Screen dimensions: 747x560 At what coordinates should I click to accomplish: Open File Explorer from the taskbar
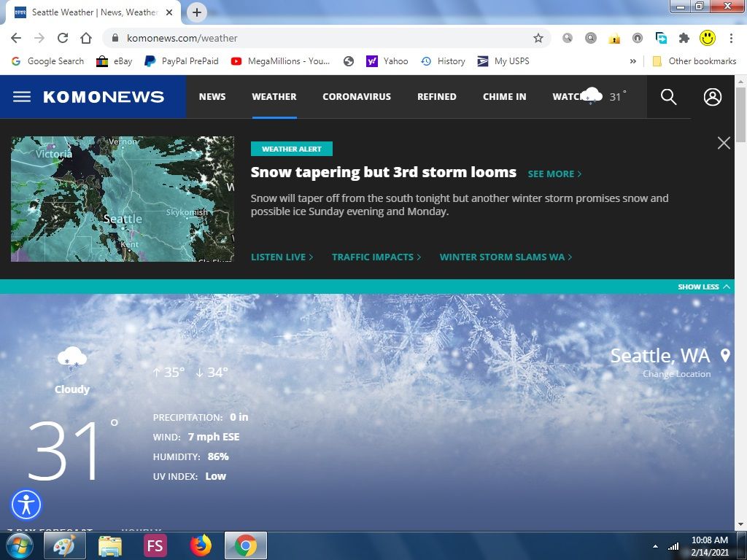(x=110, y=545)
